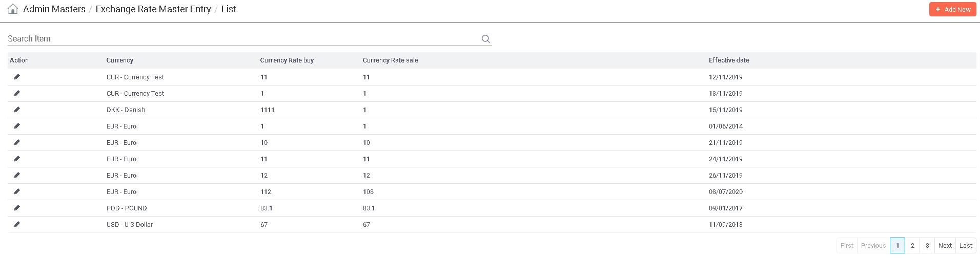Sort by the Currency column header
The width and height of the screenshot is (980, 258).
(120, 60)
